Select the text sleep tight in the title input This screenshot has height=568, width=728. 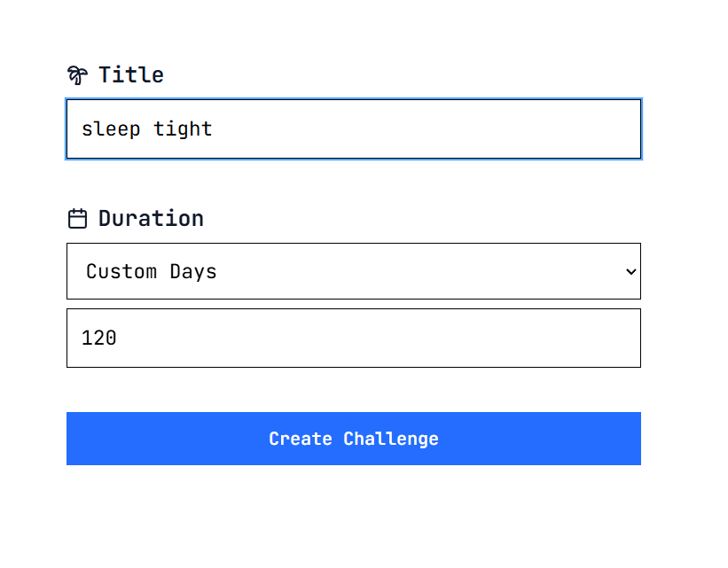click(x=146, y=128)
